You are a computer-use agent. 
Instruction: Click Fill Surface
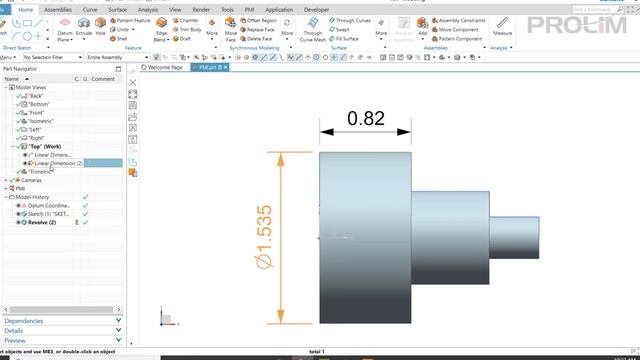pyautogui.click(x=344, y=39)
